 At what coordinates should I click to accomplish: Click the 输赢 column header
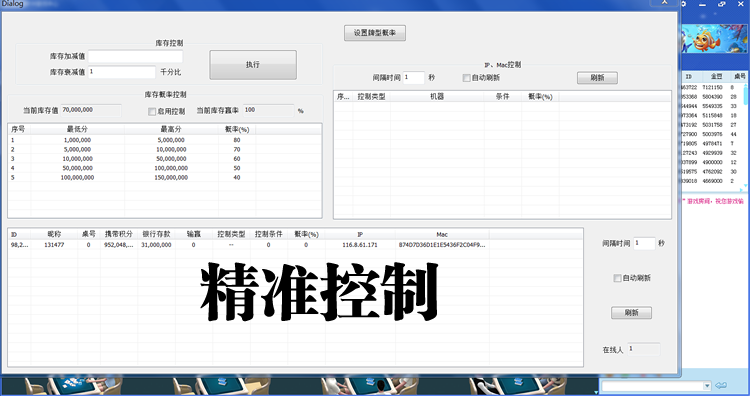click(x=194, y=234)
